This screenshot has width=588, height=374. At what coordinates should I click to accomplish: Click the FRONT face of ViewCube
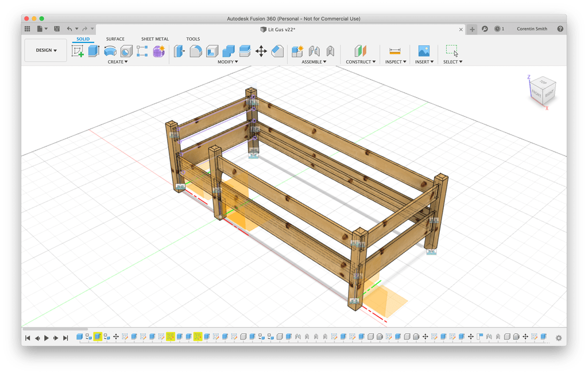(x=537, y=93)
